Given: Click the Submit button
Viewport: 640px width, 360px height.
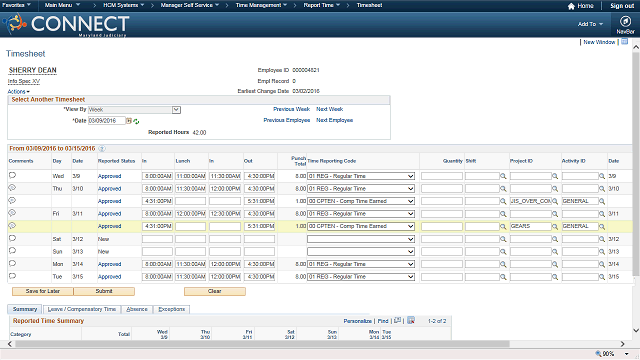Looking at the screenshot, I should [104, 291].
